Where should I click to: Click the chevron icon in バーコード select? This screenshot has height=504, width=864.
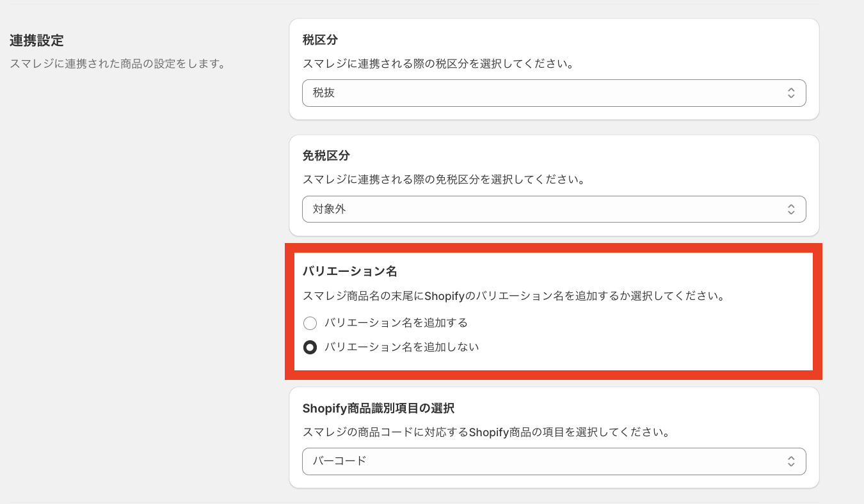791,461
